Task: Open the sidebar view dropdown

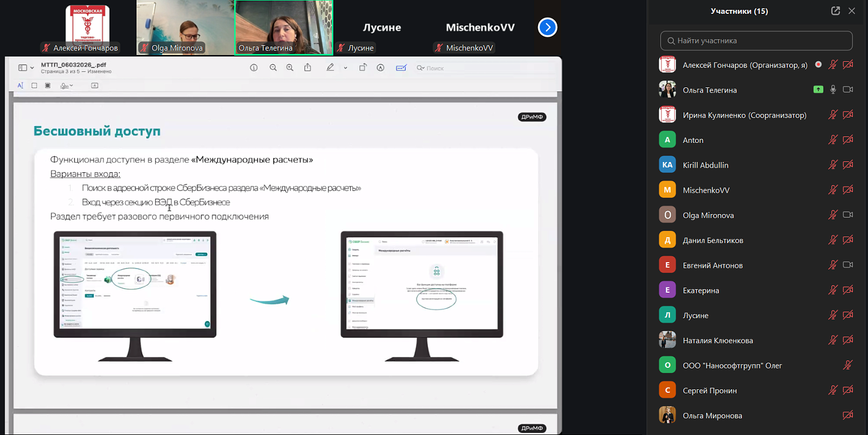Action: point(26,68)
